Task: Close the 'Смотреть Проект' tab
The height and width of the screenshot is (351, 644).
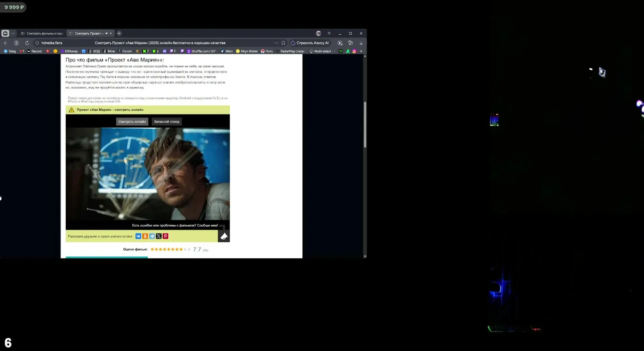Action: 111,33
